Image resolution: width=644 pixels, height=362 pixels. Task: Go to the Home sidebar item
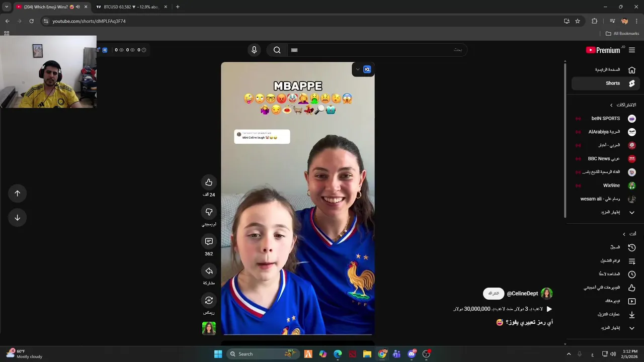pyautogui.click(x=605, y=70)
